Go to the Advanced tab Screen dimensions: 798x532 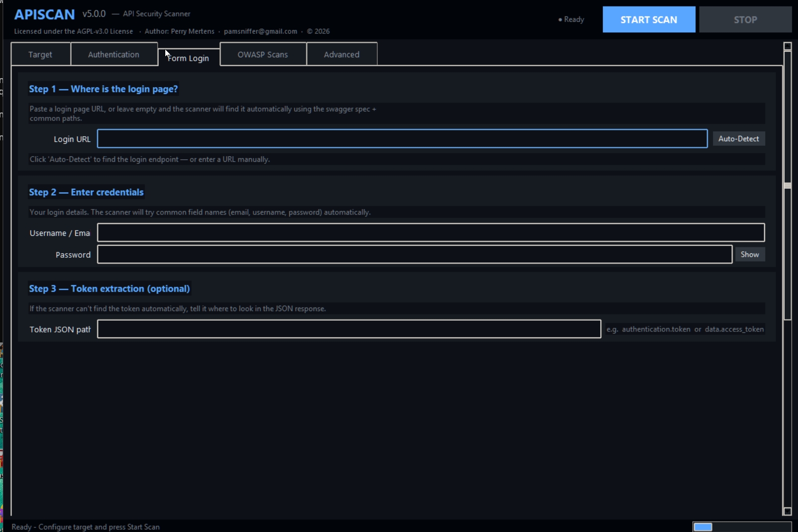point(342,54)
